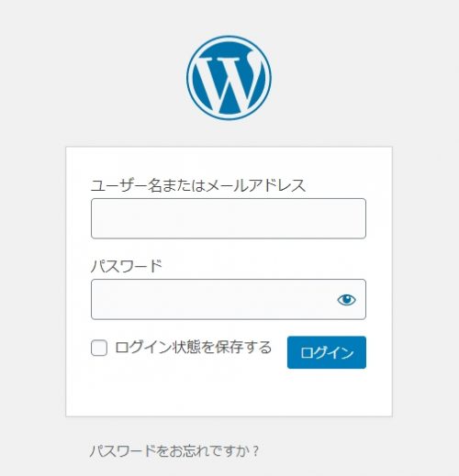Toggle password visibility in the password field
The image size is (459, 476).
tap(346, 300)
